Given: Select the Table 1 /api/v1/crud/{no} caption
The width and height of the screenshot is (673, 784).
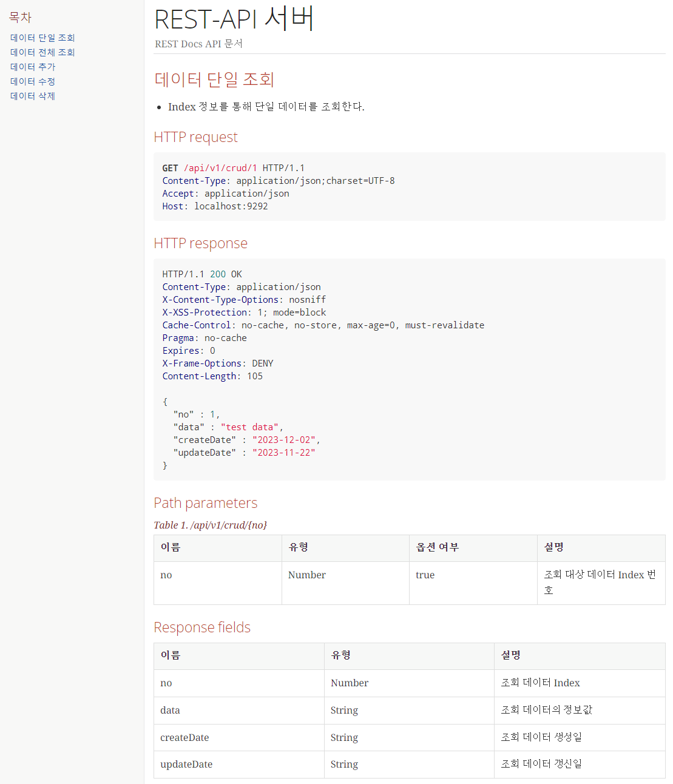Looking at the screenshot, I should point(210,525).
